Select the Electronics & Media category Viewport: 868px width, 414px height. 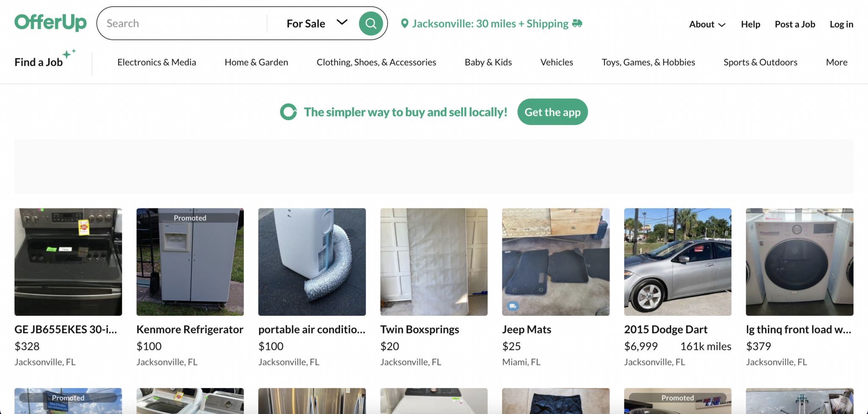156,62
